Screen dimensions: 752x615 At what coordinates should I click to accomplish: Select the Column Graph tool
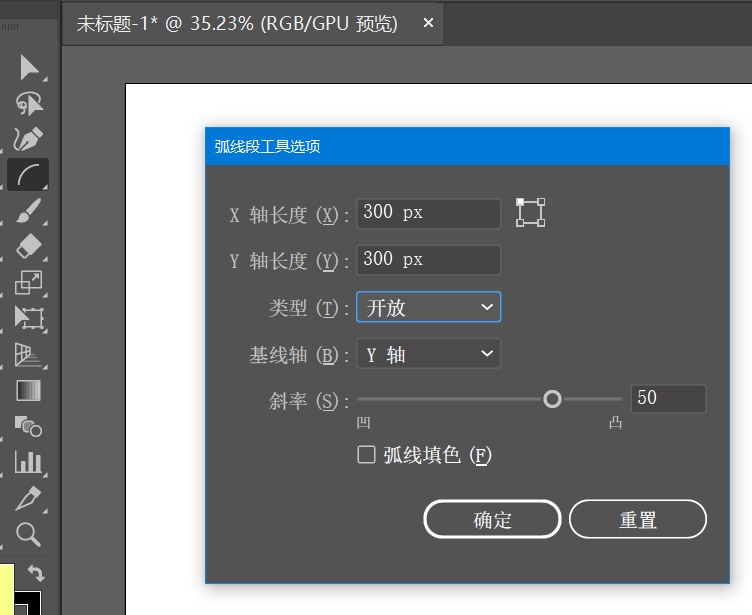(29, 462)
